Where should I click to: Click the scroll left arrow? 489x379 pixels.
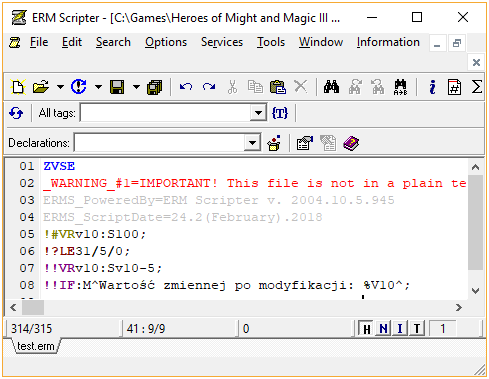pos(13,307)
